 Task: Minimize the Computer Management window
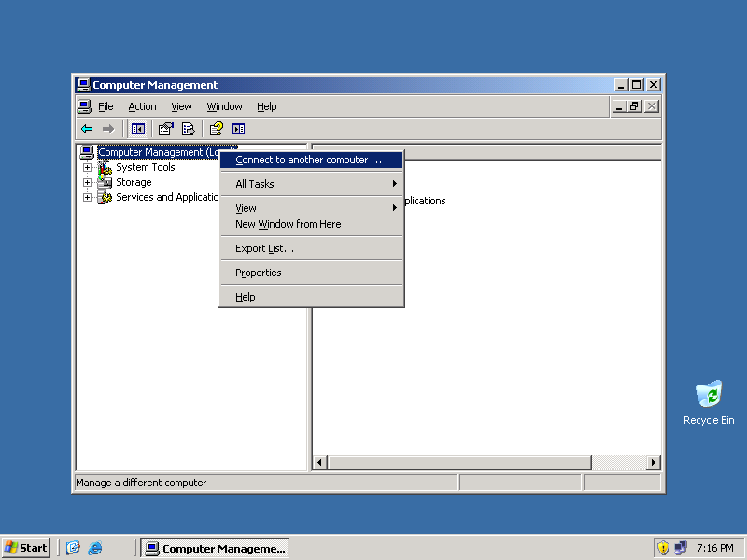[621, 85]
